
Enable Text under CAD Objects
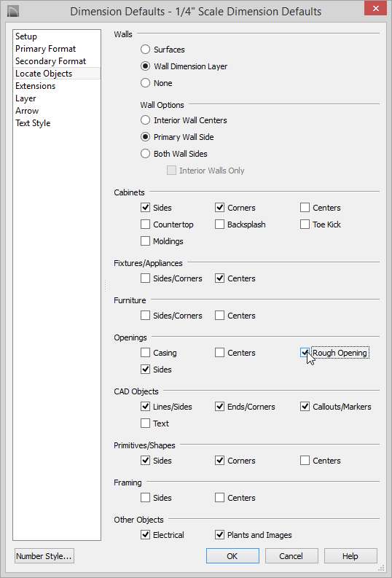[x=145, y=423]
